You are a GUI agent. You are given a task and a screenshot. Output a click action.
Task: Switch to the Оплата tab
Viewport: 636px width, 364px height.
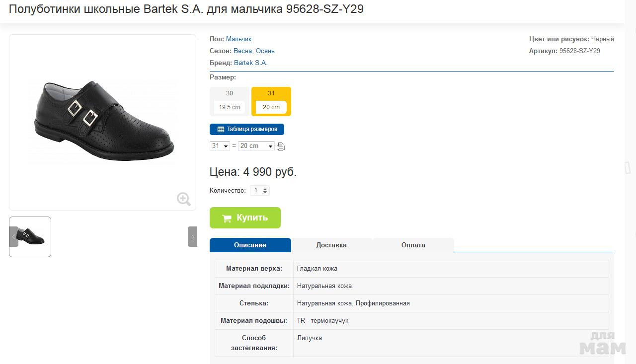413,245
